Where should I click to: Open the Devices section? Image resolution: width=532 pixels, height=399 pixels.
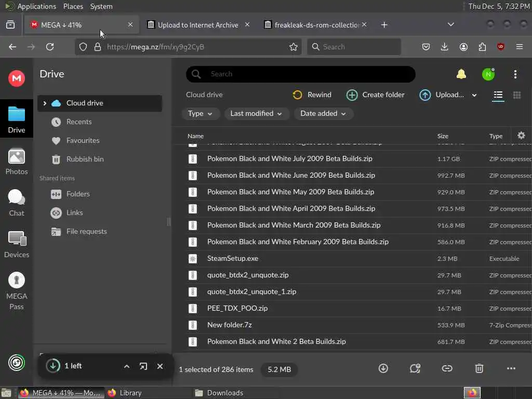pyautogui.click(x=16, y=244)
